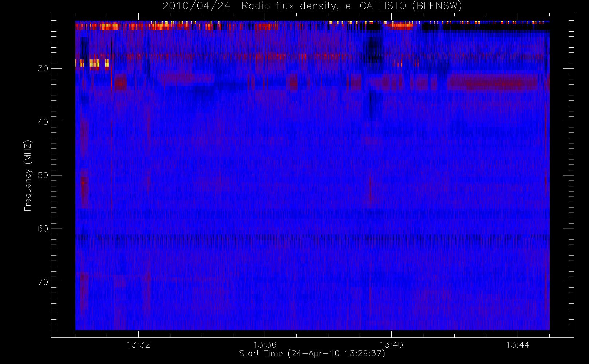Click the 50 frequency tick label

(43, 175)
